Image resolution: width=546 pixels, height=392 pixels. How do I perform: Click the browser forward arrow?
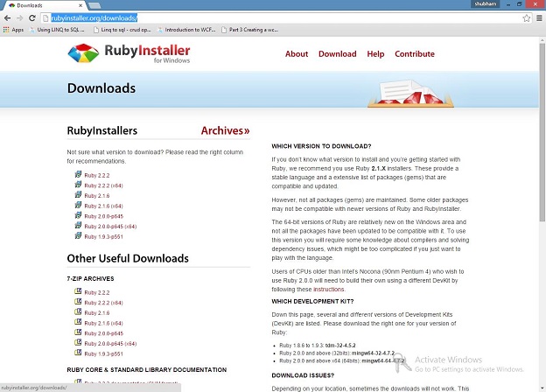point(19,18)
